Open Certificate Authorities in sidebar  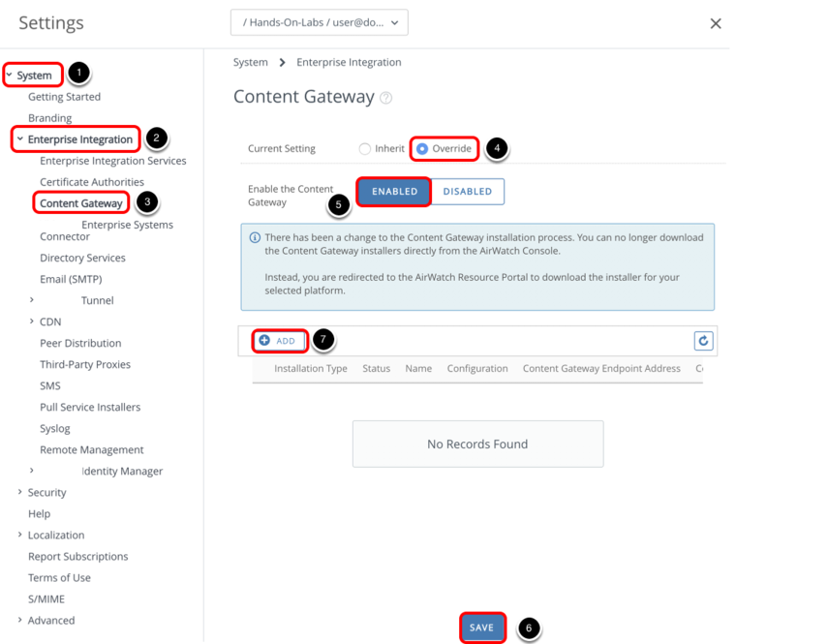point(91,182)
